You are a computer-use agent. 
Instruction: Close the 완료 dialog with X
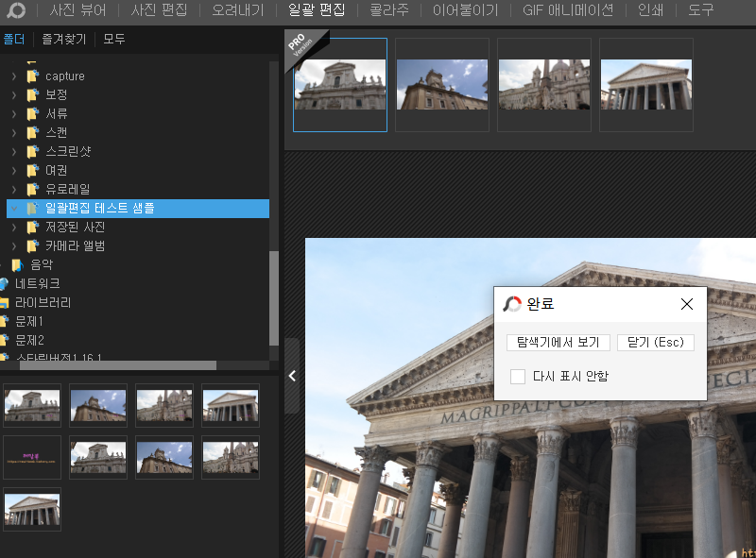687,304
